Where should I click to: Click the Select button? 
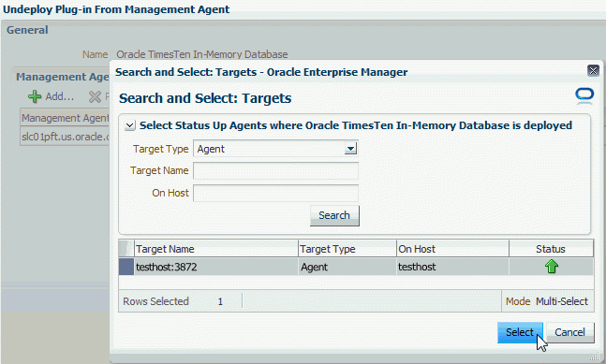click(520, 332)
